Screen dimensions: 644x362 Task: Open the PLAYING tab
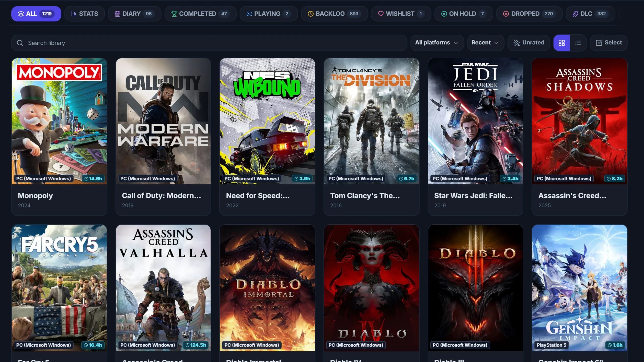(x=269, y=14)
